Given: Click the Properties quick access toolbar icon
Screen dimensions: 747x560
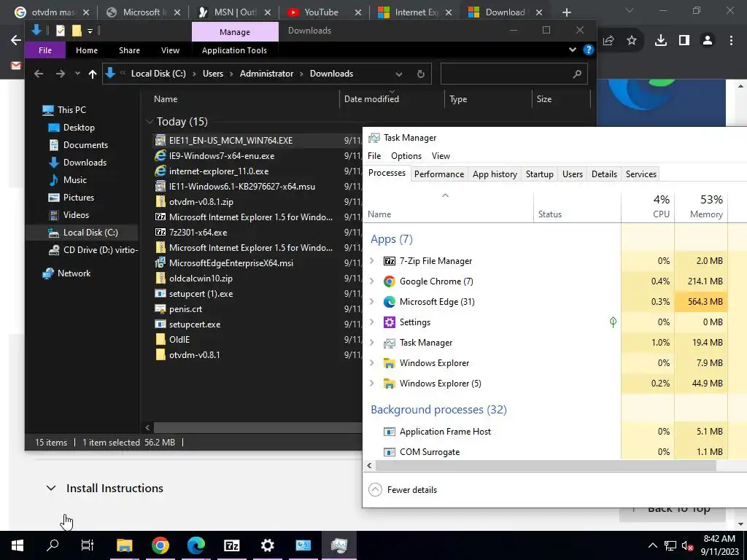Looking at the screenshot, I should click(x=61, y=31).
